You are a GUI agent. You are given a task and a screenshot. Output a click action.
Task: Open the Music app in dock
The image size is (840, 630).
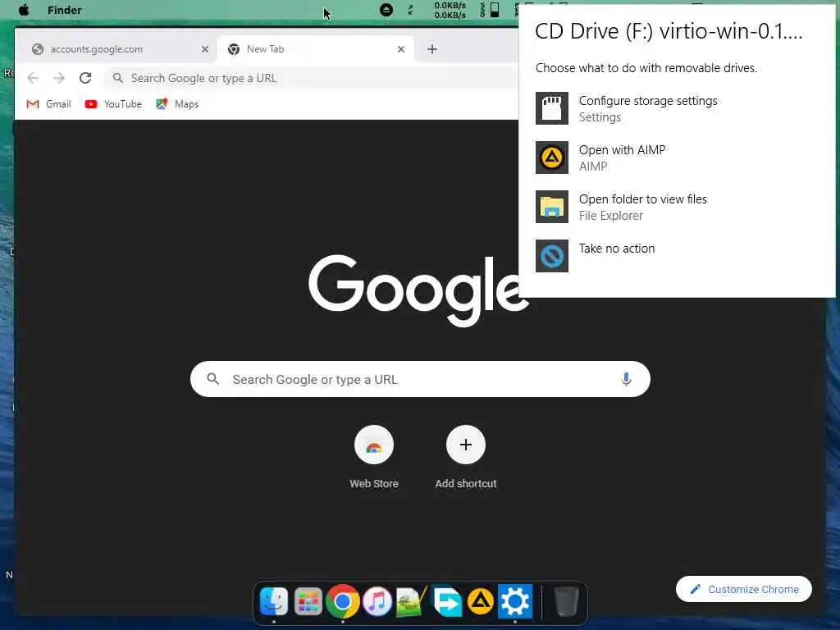[x=377, y=601]
